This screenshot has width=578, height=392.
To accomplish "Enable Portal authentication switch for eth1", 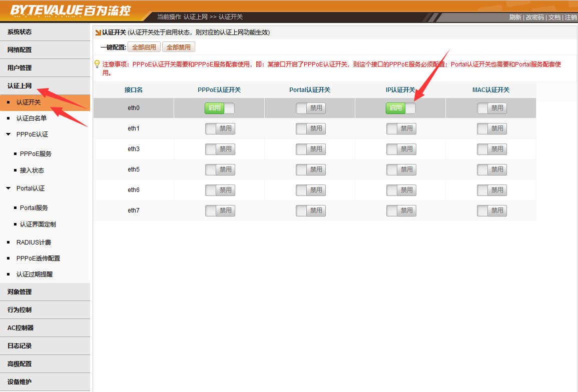I will tap(310, 128).
